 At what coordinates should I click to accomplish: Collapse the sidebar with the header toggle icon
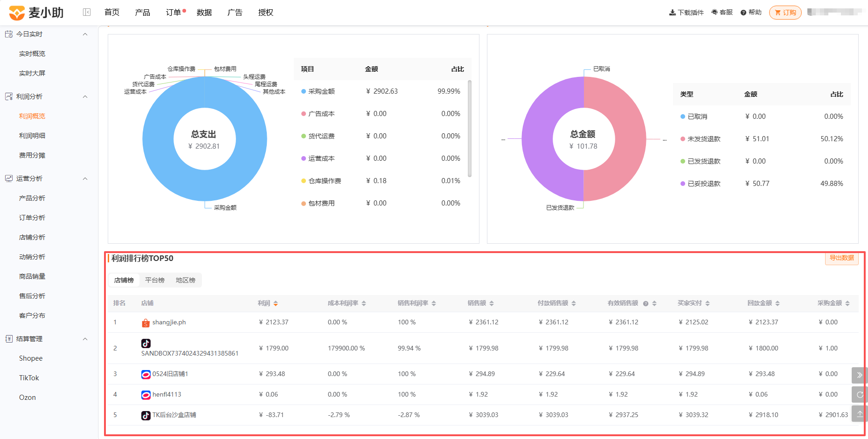click(87, 12)
